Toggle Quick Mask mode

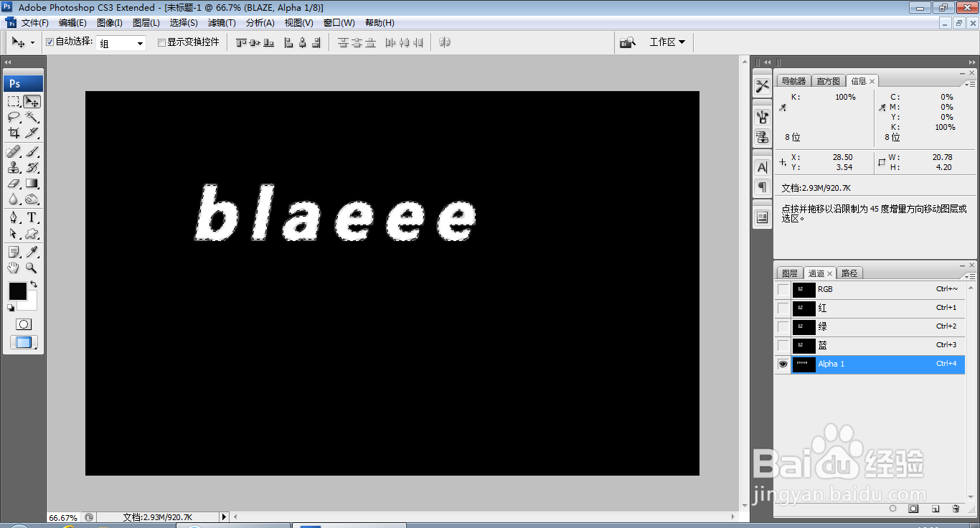tap(24, 324)
